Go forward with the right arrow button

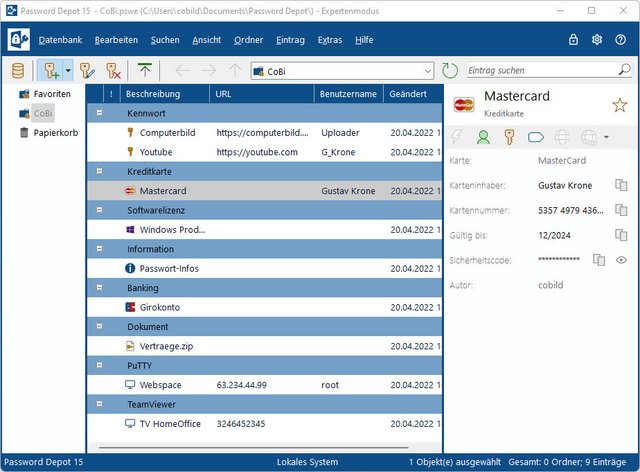209,71
